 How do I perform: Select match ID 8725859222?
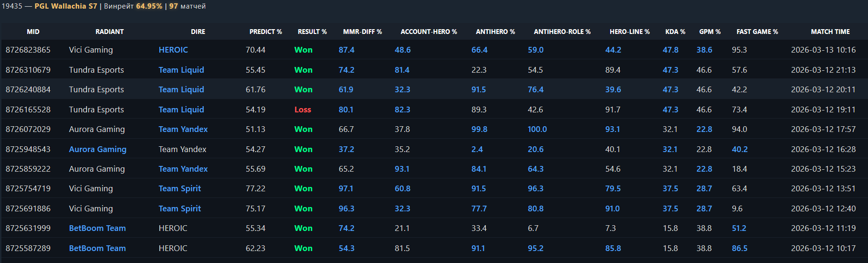pos(28,169)
